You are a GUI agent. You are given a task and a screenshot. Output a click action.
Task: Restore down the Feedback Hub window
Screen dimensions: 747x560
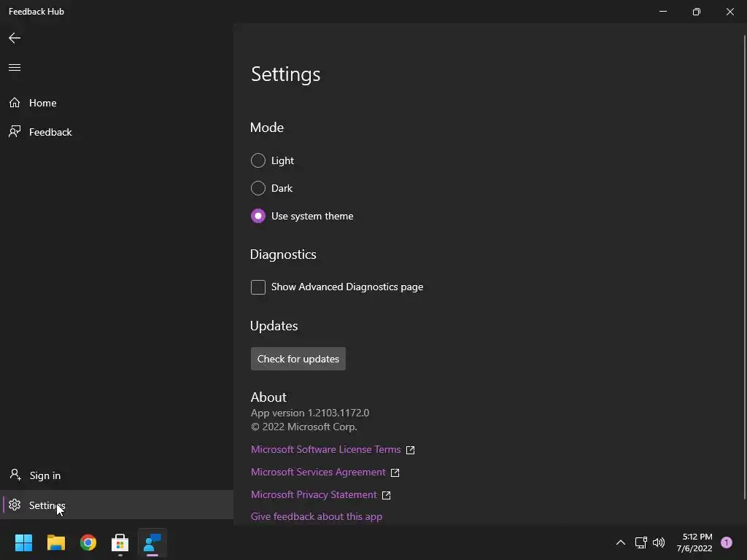tap(697, 12)
